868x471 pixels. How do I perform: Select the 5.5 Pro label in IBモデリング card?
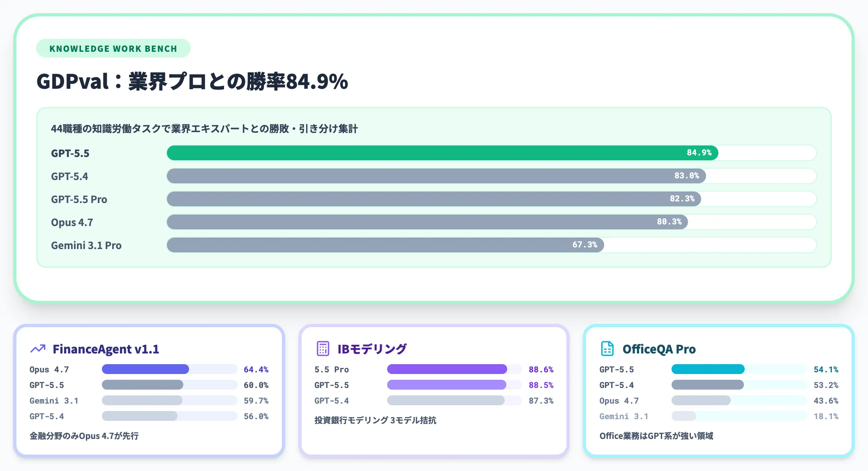331,369
